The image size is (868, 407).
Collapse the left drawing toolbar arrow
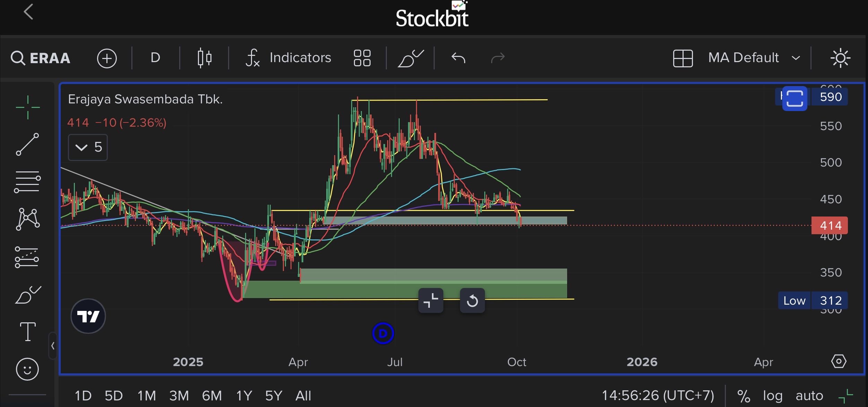53,346
